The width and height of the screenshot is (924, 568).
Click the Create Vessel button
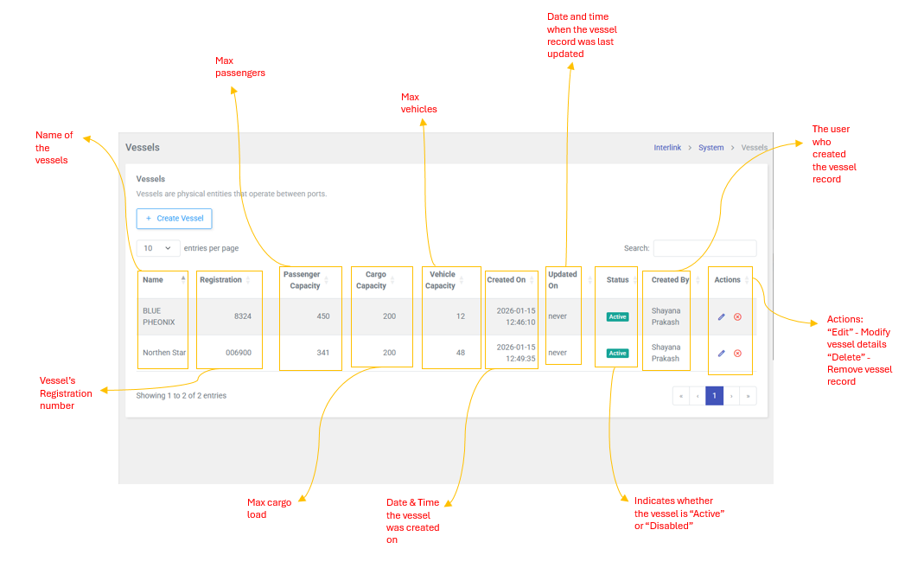click(x=175, y=219)
